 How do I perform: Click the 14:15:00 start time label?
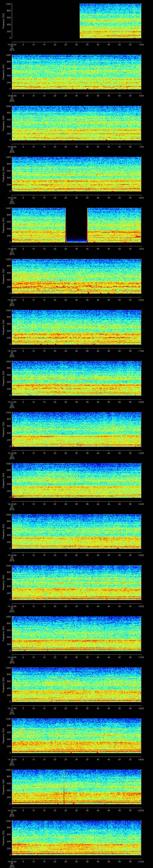(x=12, y=606)
